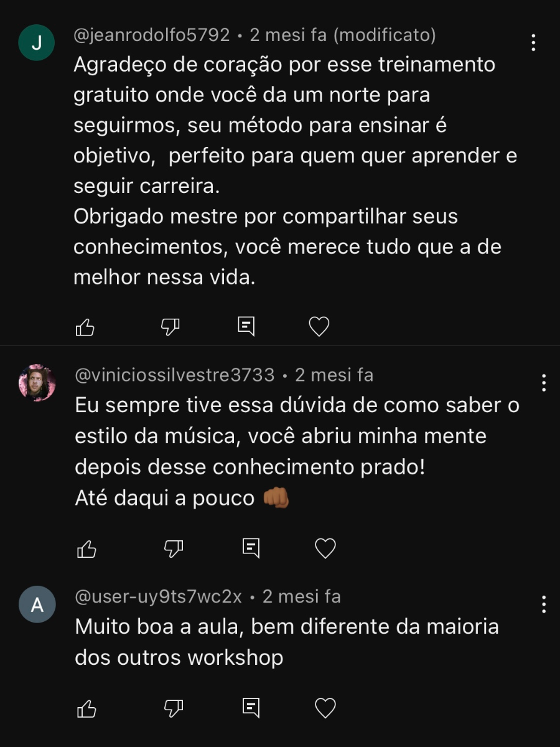Reply to @jeanrodolfo5792's comment
Image resolution: width=560 pixels, height=747 pixels.
click(247, 326)
